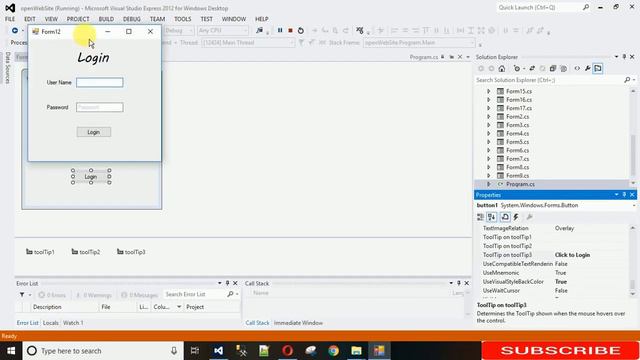Show Events with the lightning bolt icon
This screenshot has width=640, height=360.
516,217
